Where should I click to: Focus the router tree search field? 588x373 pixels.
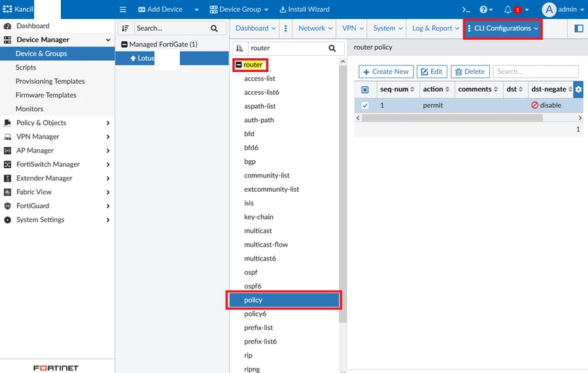[x=287, y=48]
